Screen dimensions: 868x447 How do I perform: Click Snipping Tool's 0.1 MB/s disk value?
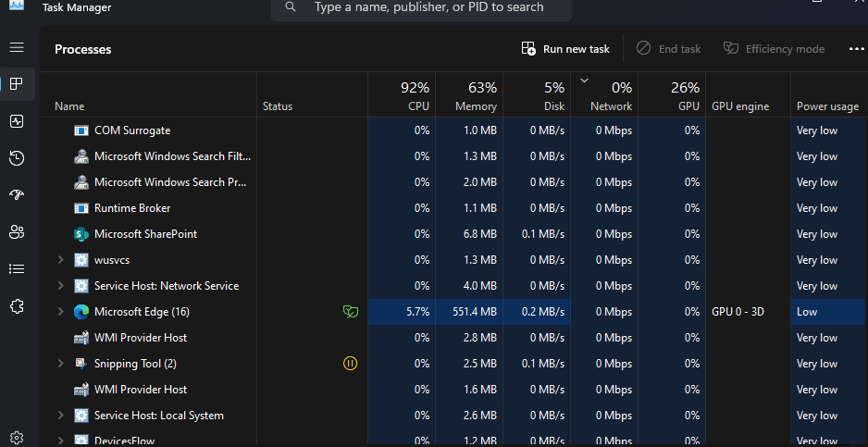[543, 364]
